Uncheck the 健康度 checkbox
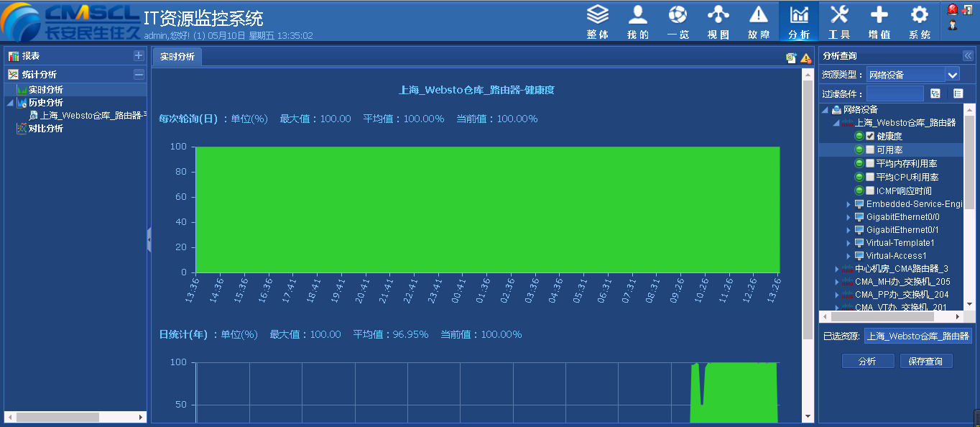The width and height of the screenshot is (980, 427). (x=870, y=137)
